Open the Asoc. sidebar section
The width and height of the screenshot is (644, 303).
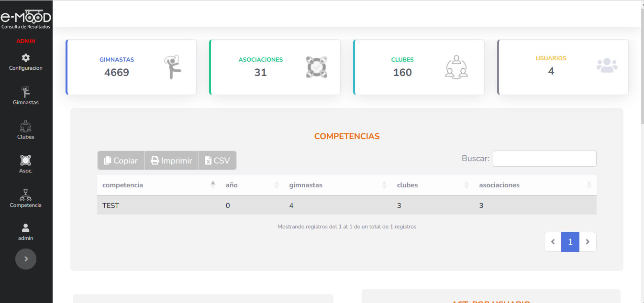coord(26,160)
